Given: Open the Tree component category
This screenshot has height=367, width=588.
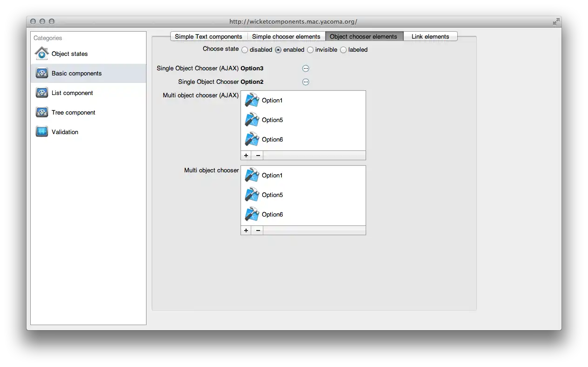Looking at the screenshot, I should pos(88,112).
